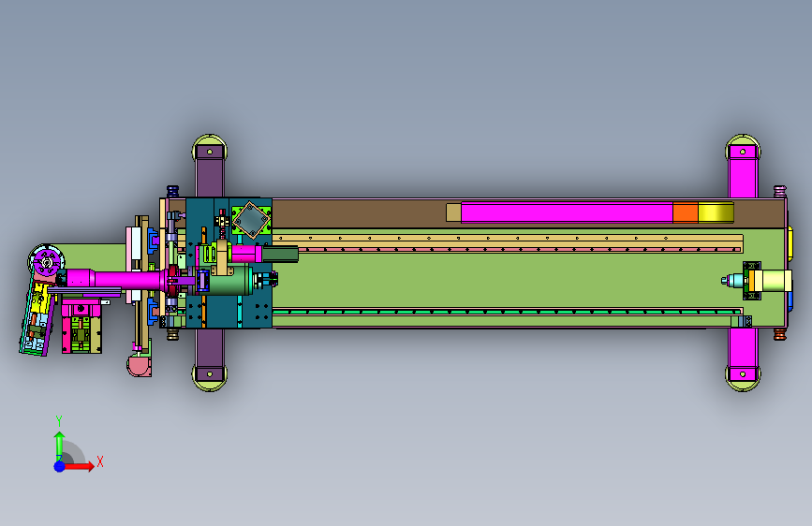Screen dimensions: 812x526
Task: Select the small magenta cylinder above the green motor
Action: coord(246,254)
